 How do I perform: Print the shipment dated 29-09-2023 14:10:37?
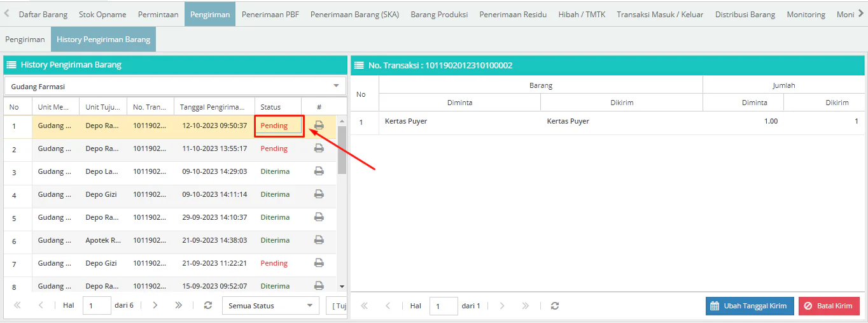coord(319,217)
